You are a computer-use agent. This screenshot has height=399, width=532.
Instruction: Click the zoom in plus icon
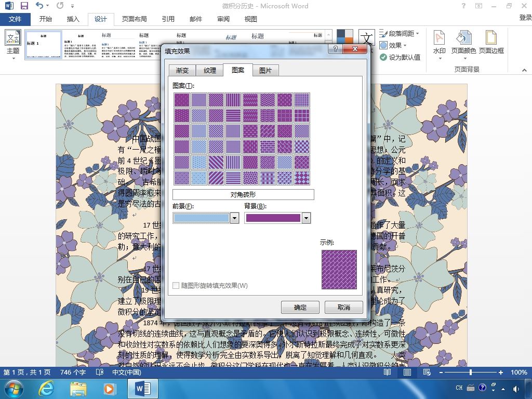(x=500, y=372)
